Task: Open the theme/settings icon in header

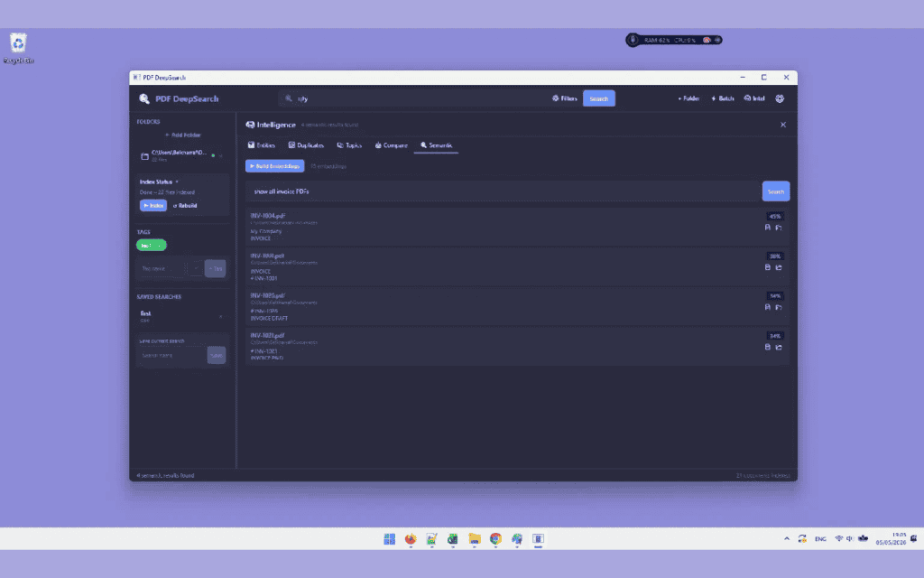Action: tap(780, 98)
